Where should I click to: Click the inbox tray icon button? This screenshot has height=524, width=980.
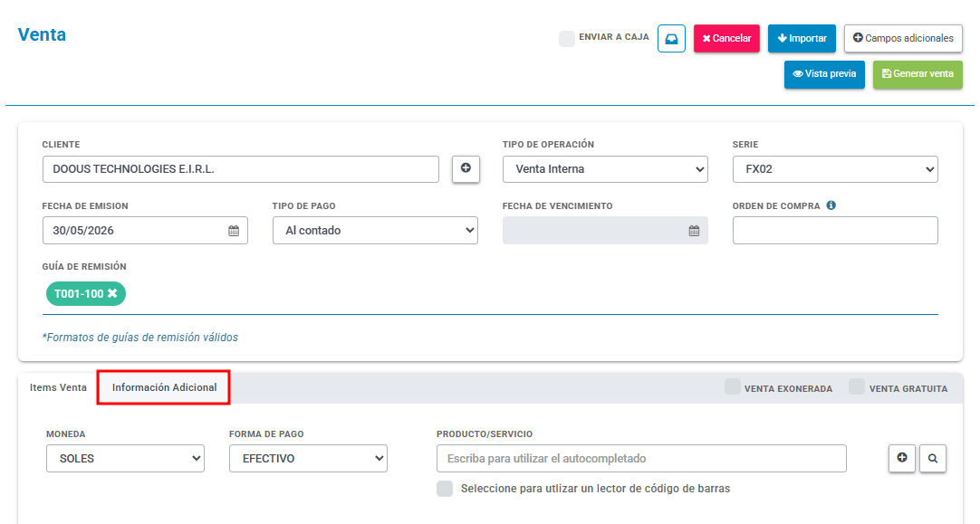click(x=671, y=39)
